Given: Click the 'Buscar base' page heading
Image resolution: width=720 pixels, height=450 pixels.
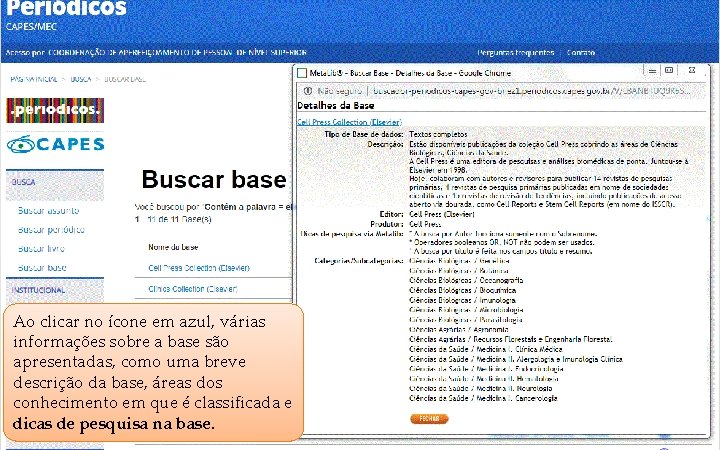Looking at the screenshot, I should tap(214, 179).
